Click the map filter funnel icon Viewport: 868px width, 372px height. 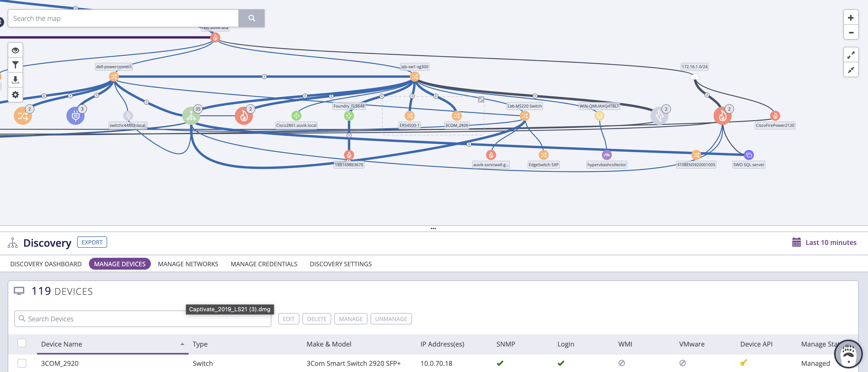pos(15,65)
